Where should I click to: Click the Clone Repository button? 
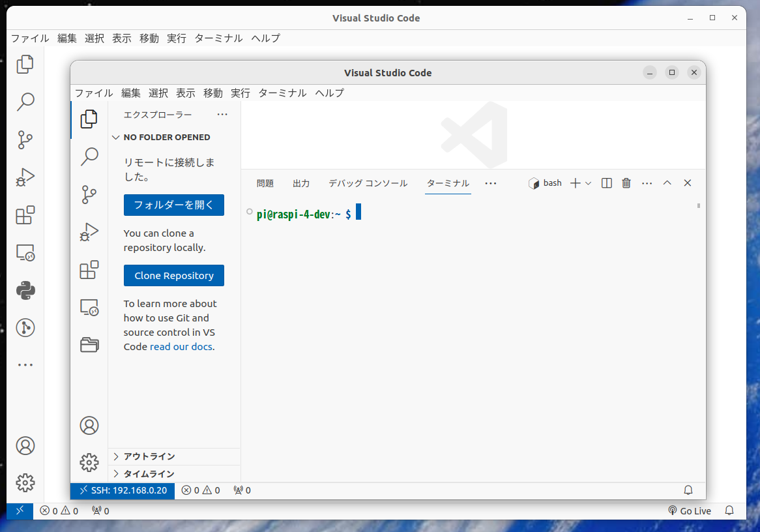tap(174, 276)
